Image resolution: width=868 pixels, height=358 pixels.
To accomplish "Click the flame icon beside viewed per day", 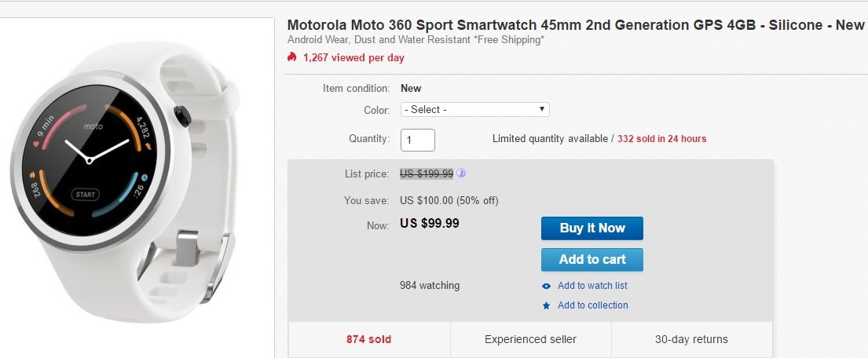I will pyautogui.click(x=292, y=57).
